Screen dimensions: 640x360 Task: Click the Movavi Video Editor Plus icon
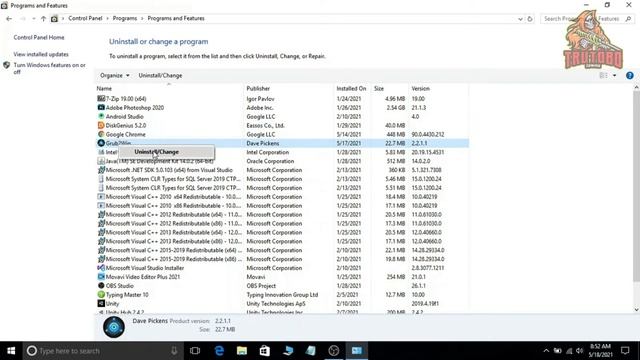pos(101,277)
